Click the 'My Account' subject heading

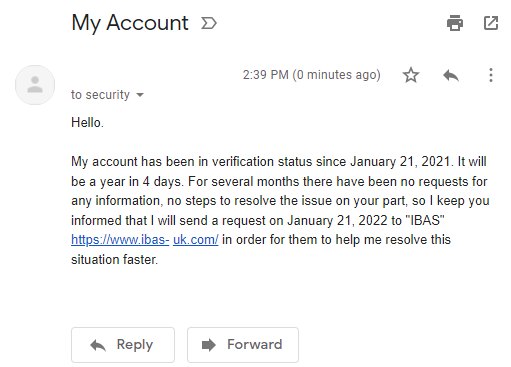pos(130,23)
